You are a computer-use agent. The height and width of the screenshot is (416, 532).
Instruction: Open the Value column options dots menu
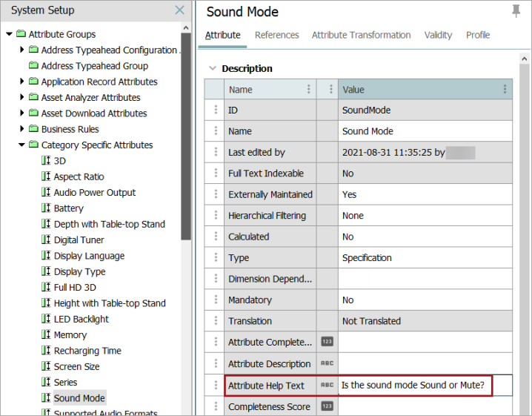[x=505, y=89]
